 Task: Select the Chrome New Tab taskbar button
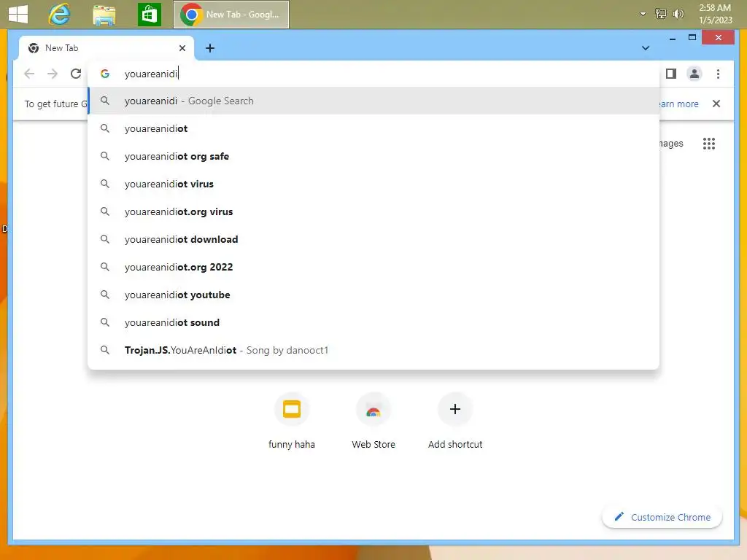231,15
